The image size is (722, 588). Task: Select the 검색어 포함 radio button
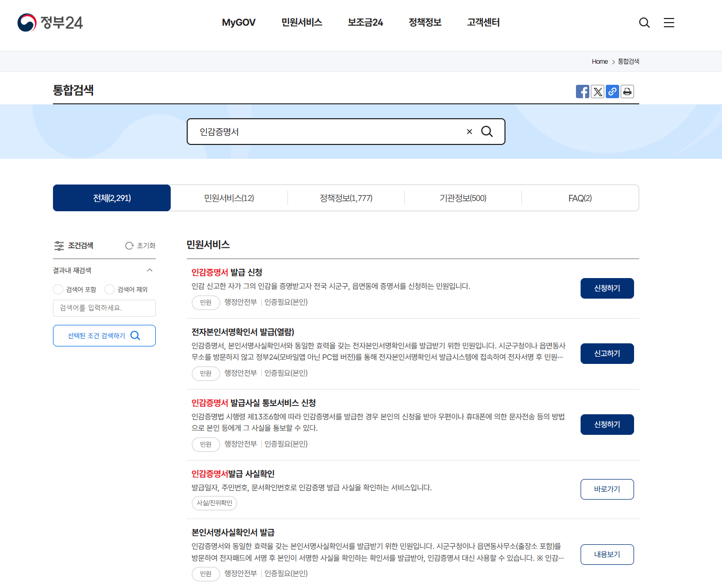tap(58, 289)
